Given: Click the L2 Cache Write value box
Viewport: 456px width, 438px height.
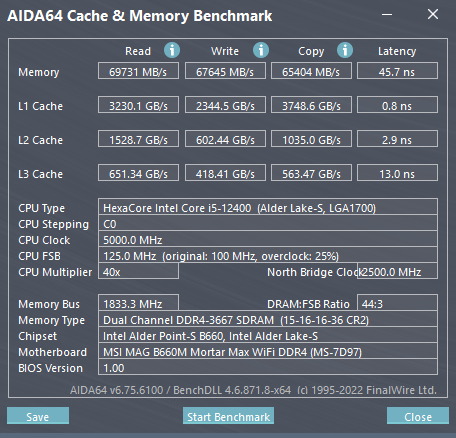Looking at the screenshot, I should (225, 139).
